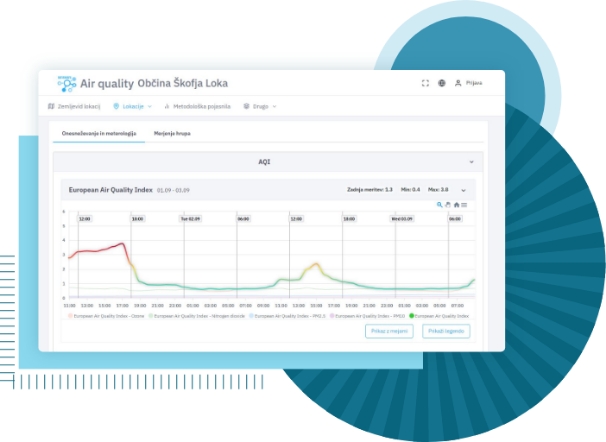
Task: Collapse European Air Quality Index panel chevron
Action: point(463,189)
